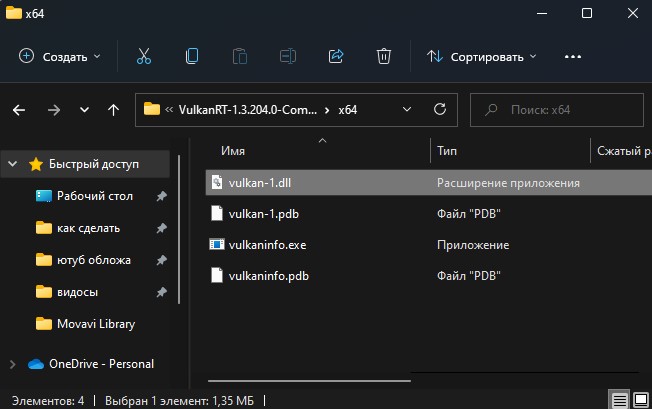Open Рабочий стол in navigation pane
Image resolution: width=652 pixels, height=409 pixels.
pos(95,196)
